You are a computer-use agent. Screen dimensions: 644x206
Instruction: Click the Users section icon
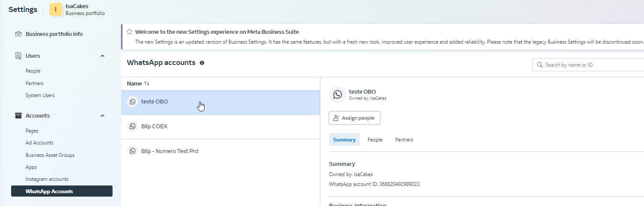click(x=18, y=56)
